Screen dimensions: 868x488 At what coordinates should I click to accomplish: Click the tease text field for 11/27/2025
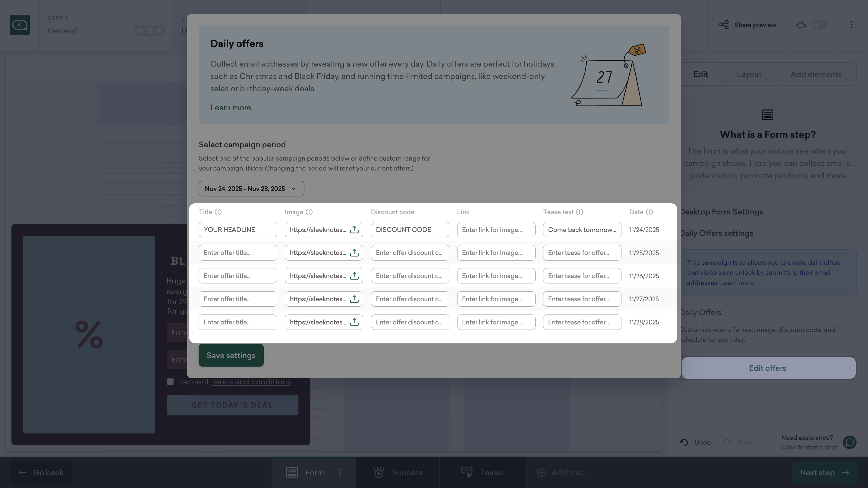click(x=582, y=299)
